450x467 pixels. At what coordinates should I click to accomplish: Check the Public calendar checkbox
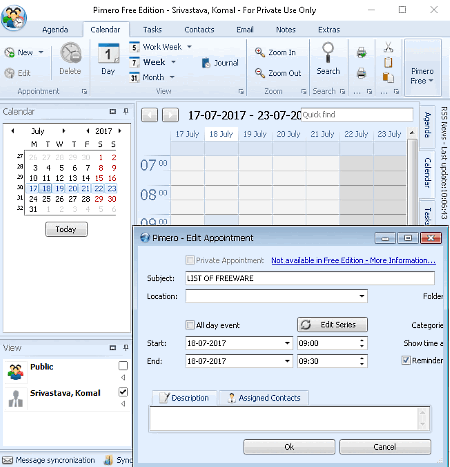123,366
